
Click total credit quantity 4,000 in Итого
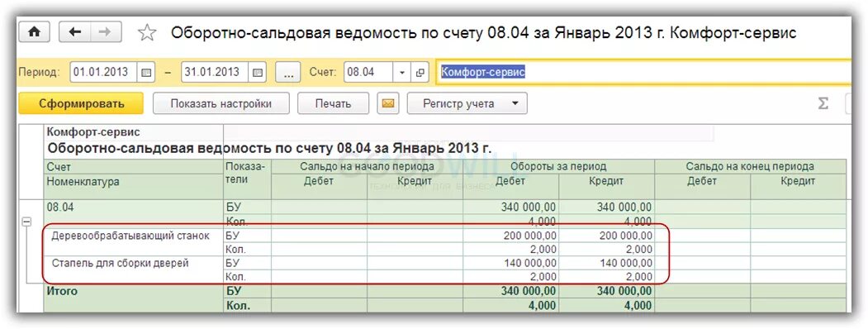coord(607,305)
